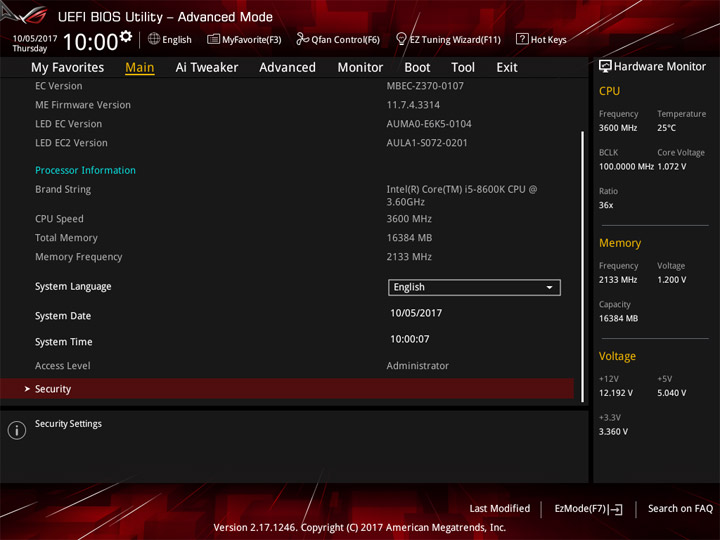Click the info icon beside Security Settings
Screen dimensions: 720x540
[x=17, y=430]
